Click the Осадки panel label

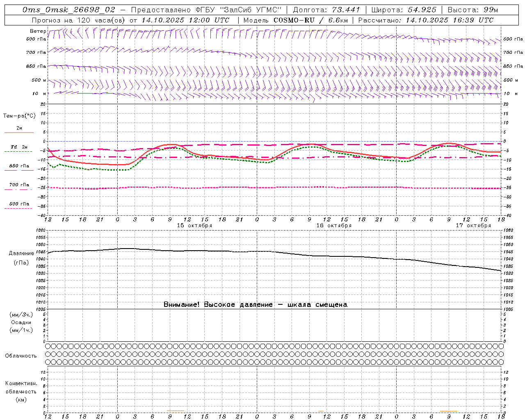[x=21, y=322]
